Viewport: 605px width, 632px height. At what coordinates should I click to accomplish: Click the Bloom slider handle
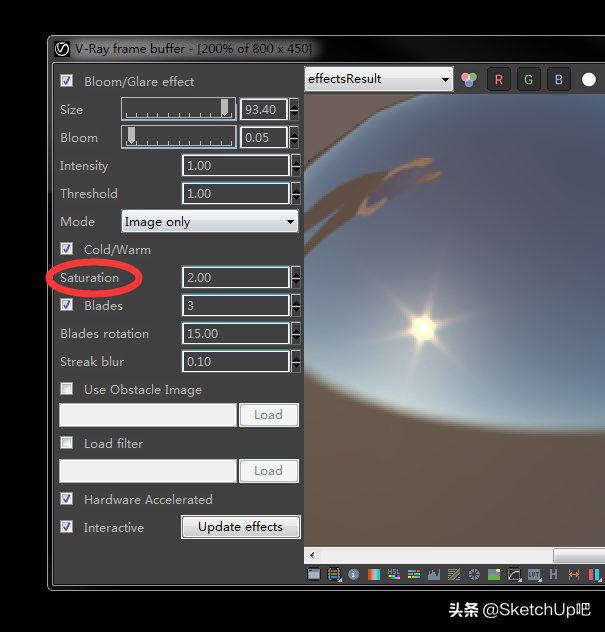131,135
